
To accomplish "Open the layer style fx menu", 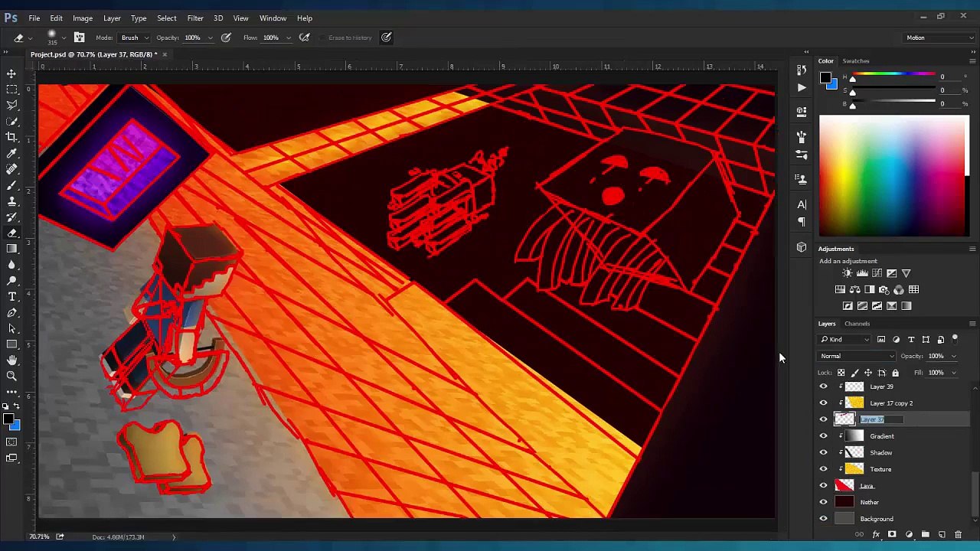I will (x=876, y=535).
